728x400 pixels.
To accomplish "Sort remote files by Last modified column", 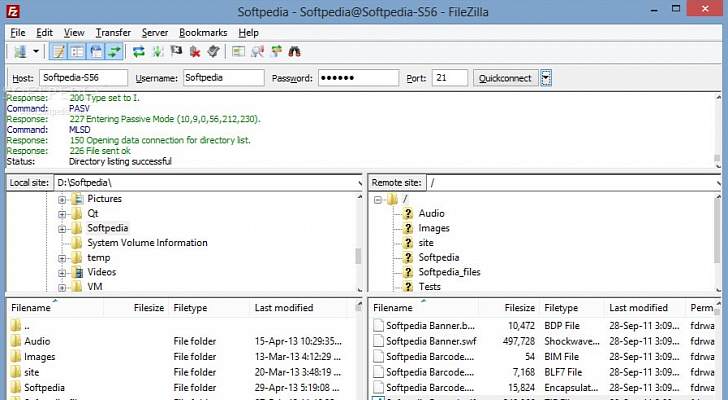I will 638,308.
